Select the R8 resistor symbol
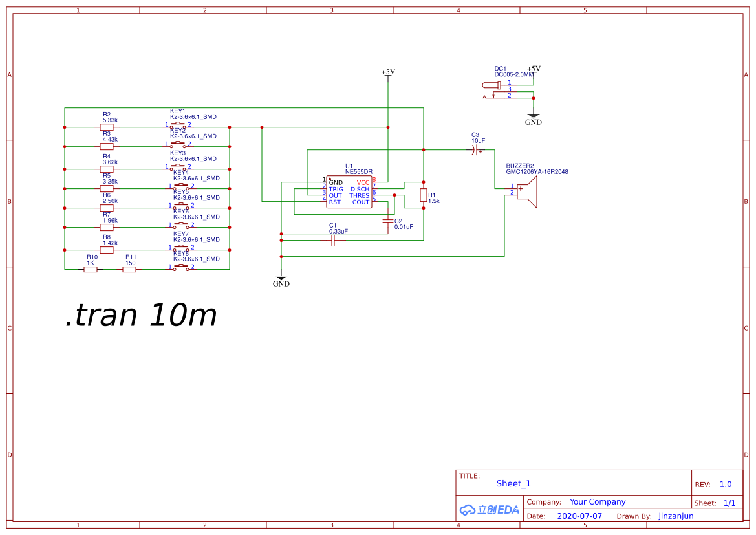The image size is (756, 535). (107, 250)
